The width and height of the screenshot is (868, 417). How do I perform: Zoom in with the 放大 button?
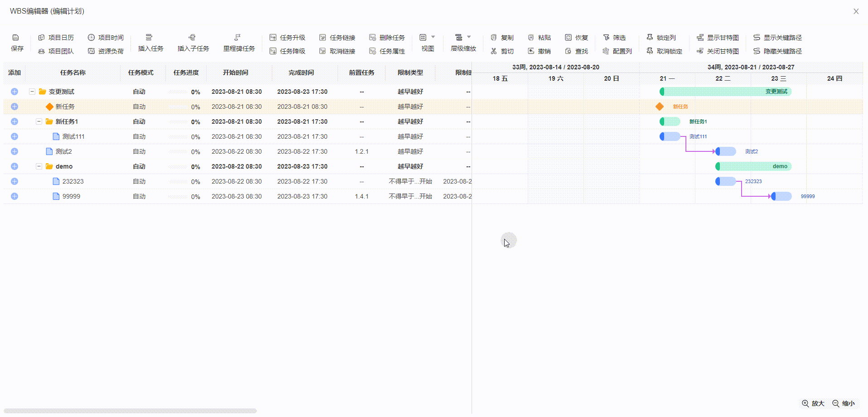pyautogui.click(x=813, y=403)
